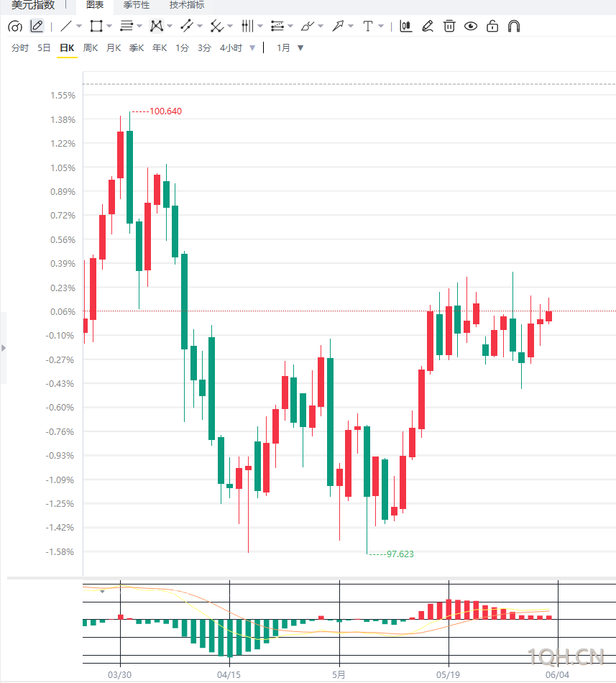Toggle the pencil drawing mode button
The width and height of the screenshot is (616, 683).
(x=37, y=26)
